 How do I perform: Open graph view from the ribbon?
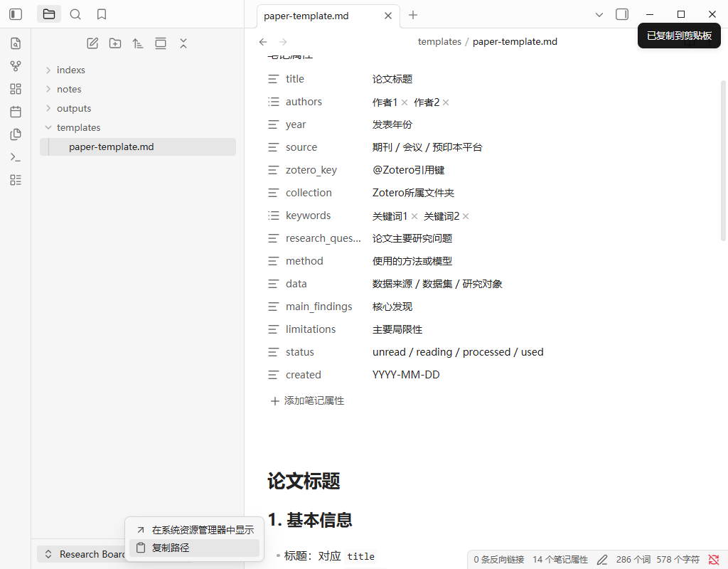16,66
